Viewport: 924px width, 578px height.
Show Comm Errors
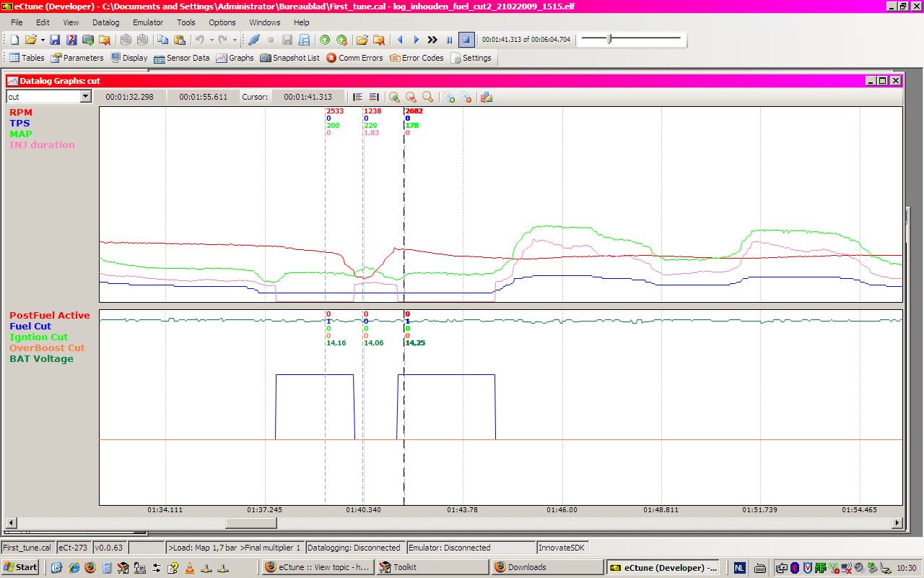coord(354,58)
